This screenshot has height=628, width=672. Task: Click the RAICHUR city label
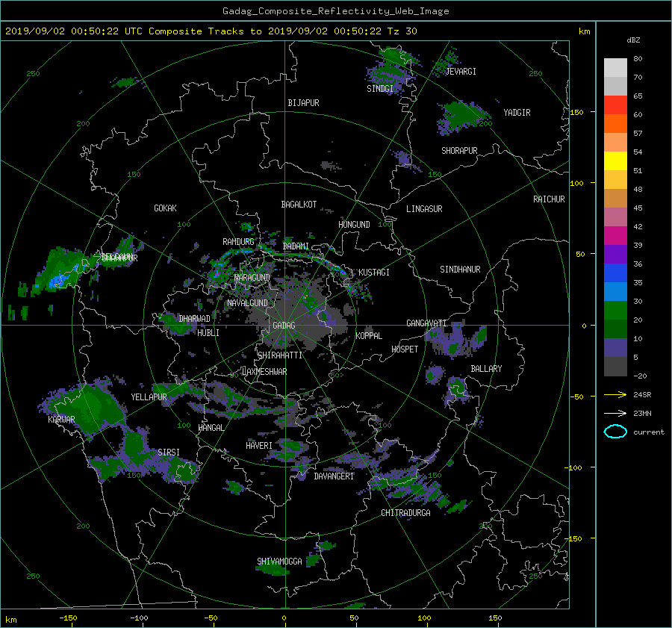[549, 199]
